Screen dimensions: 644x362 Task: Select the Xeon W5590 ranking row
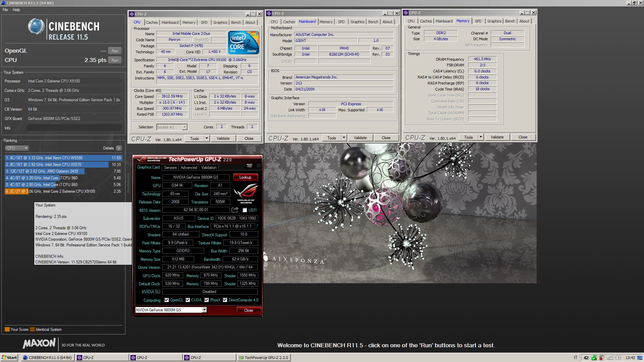tap(63, 158)
